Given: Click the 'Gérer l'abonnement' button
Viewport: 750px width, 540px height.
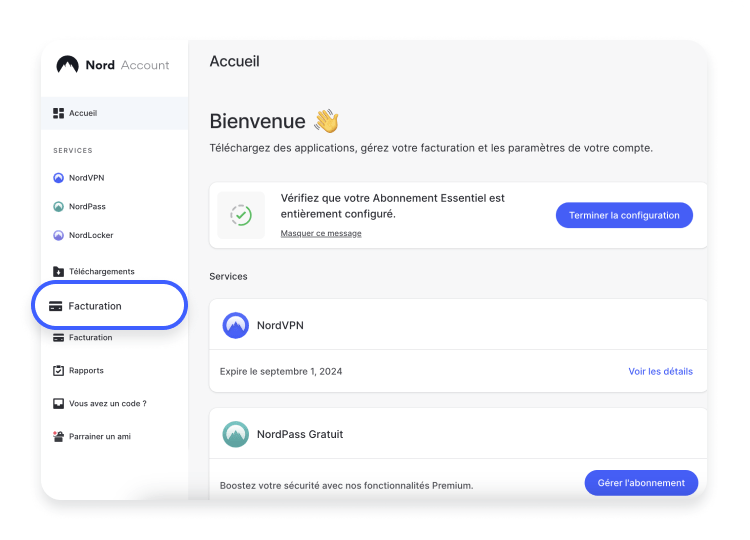Looking at the screenshot, I should (641, 483).
